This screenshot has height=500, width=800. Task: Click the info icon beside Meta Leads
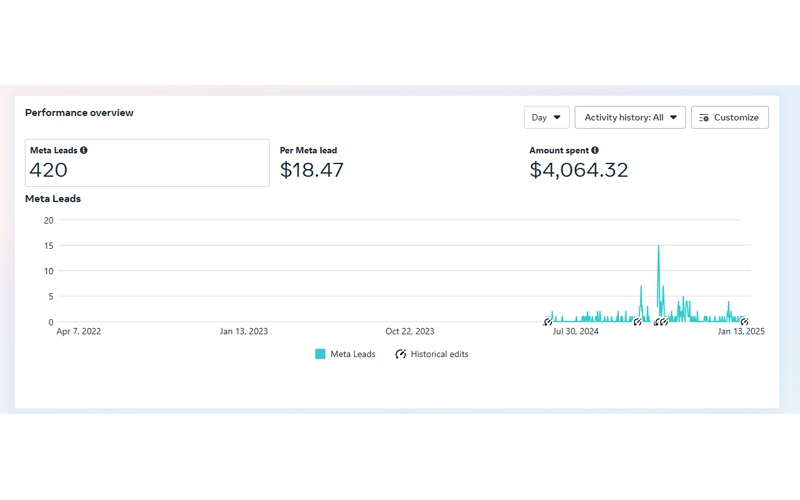click(84, 150)
